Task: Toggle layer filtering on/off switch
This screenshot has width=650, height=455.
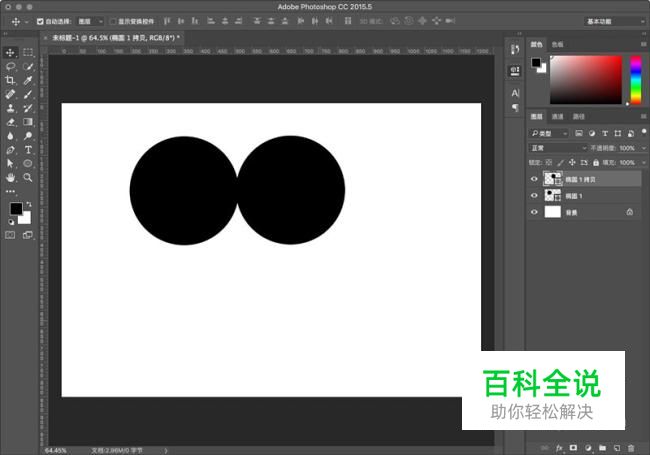Action: 644,132
